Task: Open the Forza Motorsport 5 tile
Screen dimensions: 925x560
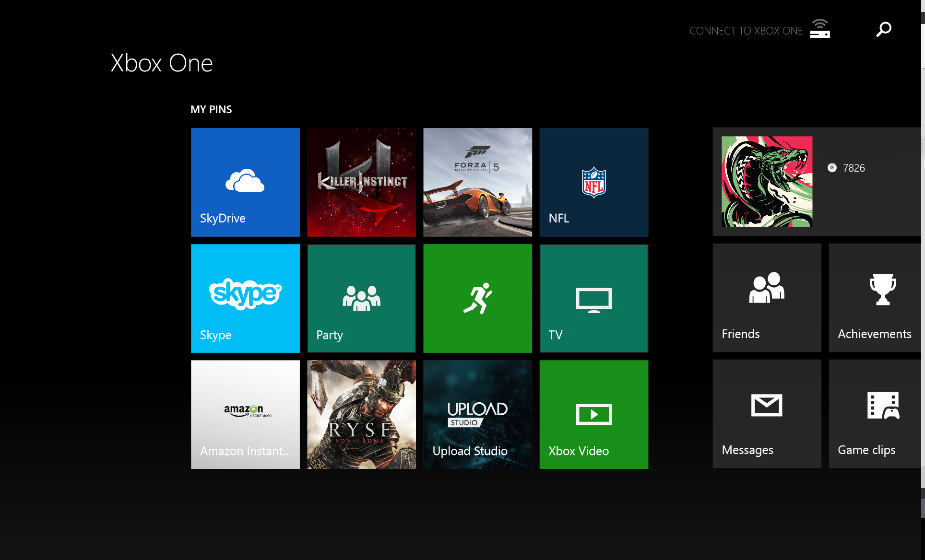Action: click(x=477, y=182)
